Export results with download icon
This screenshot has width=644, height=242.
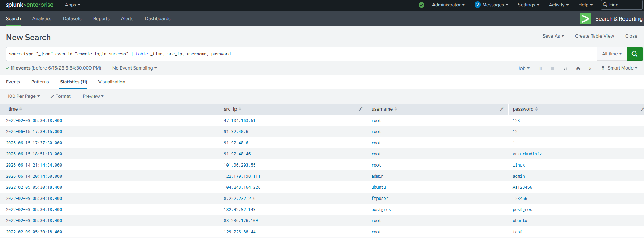coord(590,68)
